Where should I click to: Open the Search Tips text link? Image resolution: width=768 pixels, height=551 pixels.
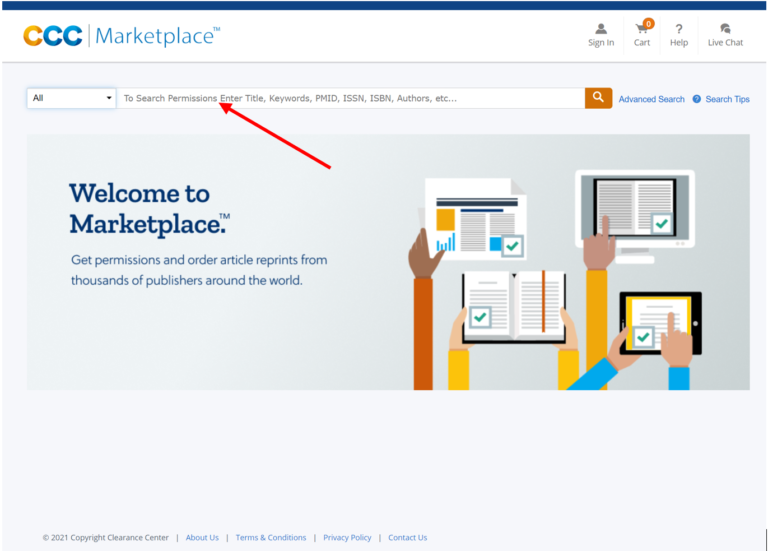[x=727, y=99]
